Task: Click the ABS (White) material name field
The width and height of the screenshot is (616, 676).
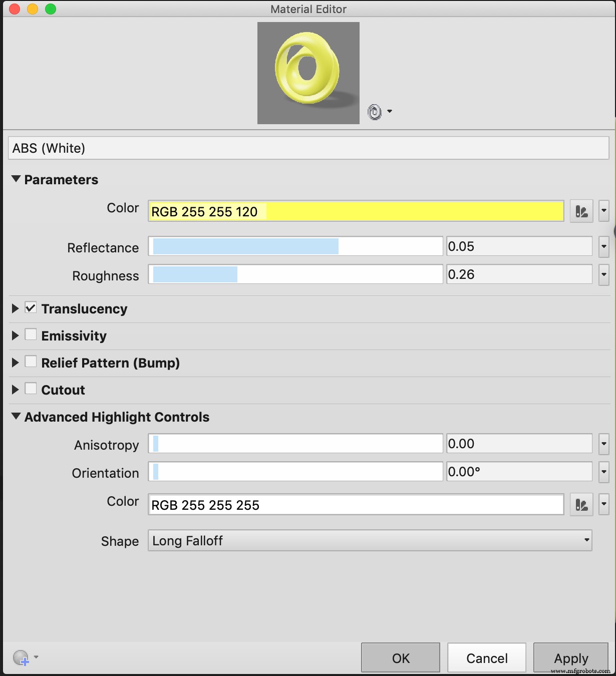Action: click(308, 148)
